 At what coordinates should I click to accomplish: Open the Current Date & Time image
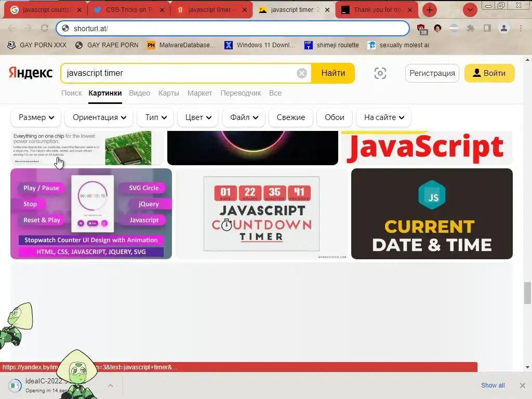click(432, 214)
